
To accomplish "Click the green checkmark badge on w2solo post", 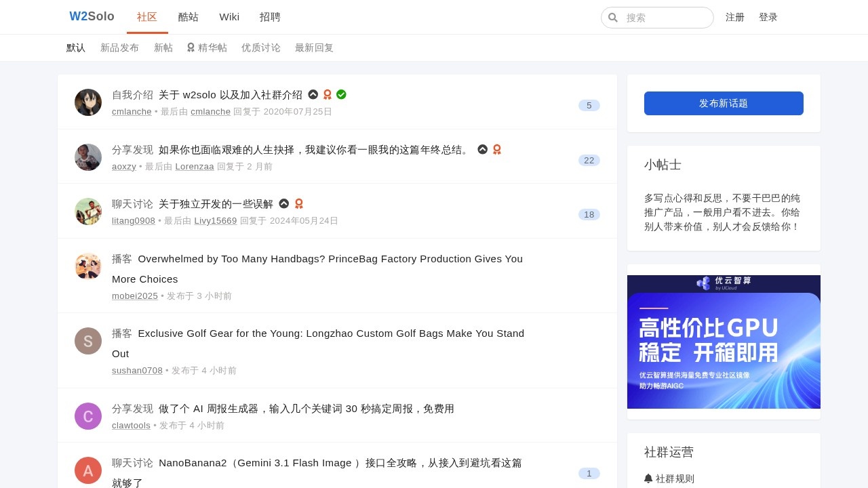I will (x=341, y=94).
